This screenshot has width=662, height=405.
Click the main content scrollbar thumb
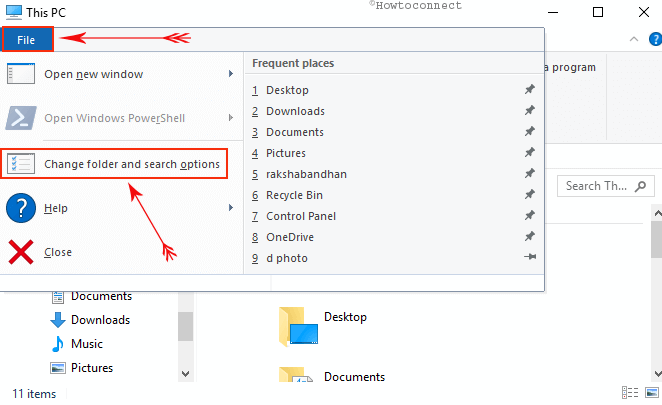657,239
